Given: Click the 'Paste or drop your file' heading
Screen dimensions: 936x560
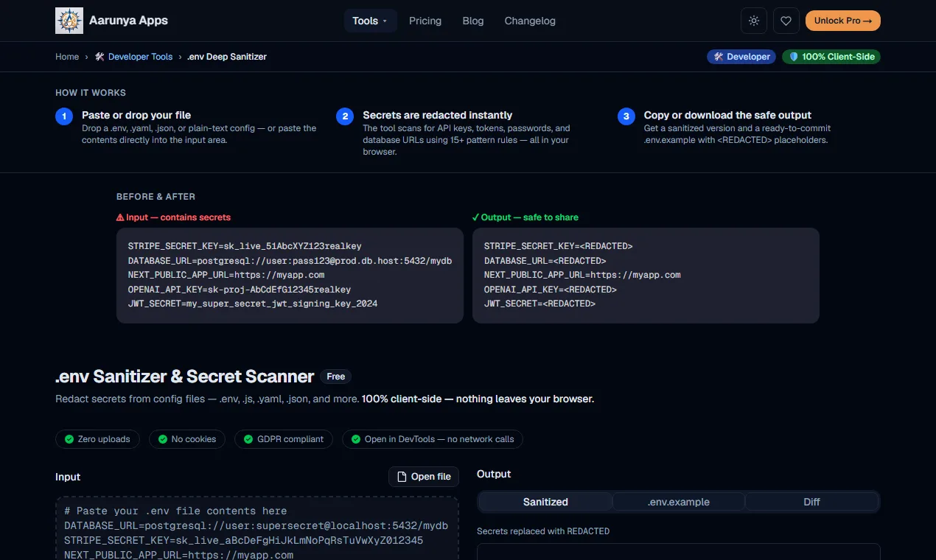Looking at the screenshot, I should (136, 115).
